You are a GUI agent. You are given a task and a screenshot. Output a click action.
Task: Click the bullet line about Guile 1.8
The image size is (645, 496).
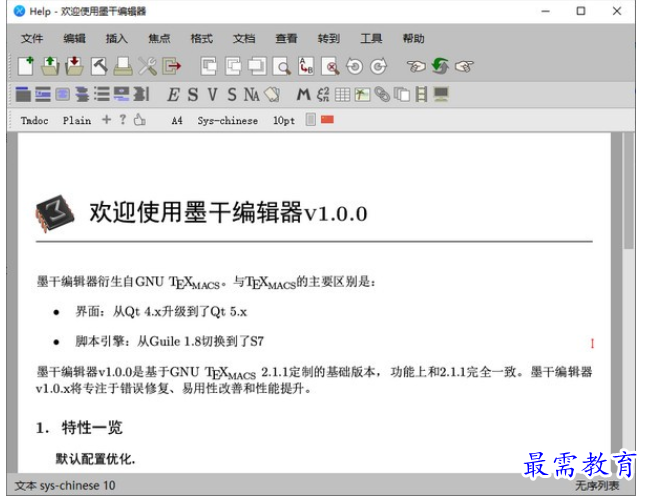[169, 341]
